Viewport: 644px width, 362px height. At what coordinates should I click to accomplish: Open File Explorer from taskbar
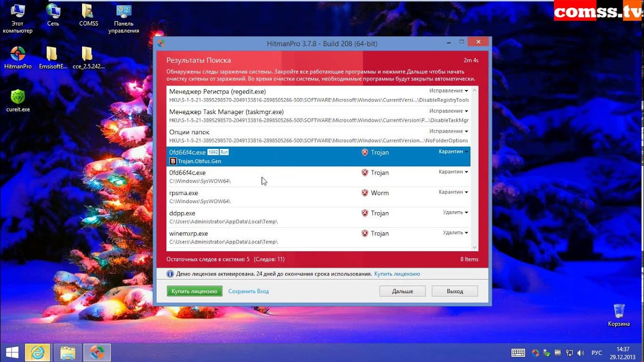tap(67, 352)
